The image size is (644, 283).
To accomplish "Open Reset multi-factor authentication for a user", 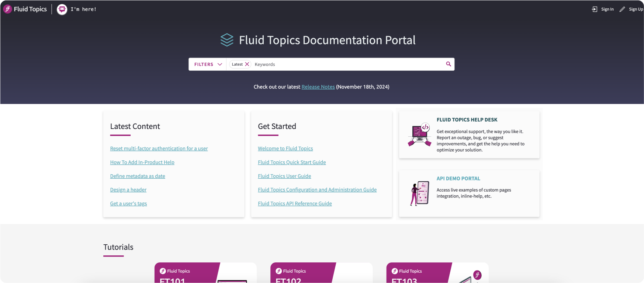I will coord(159,149).
